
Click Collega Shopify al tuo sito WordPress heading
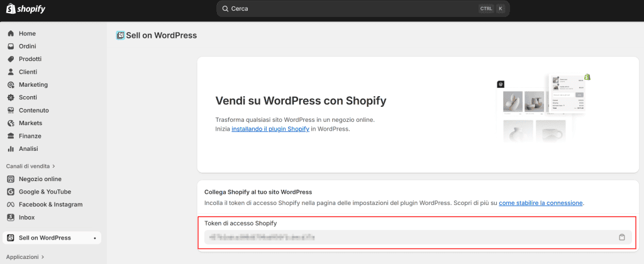point(258,192)
